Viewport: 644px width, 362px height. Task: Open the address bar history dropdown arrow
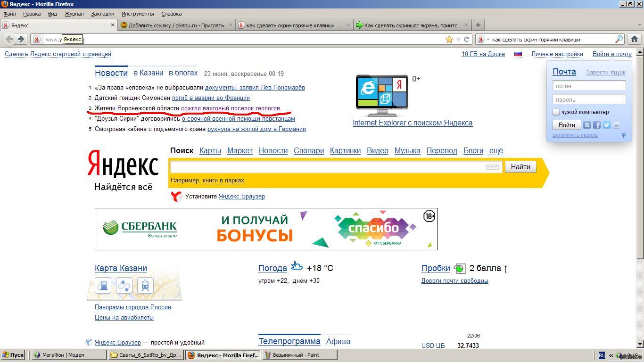pyautogui.click(x=458, y=39)
